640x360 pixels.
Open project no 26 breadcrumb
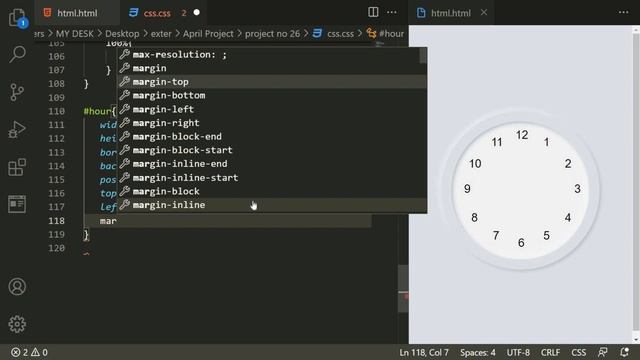(x=272, y=33)
